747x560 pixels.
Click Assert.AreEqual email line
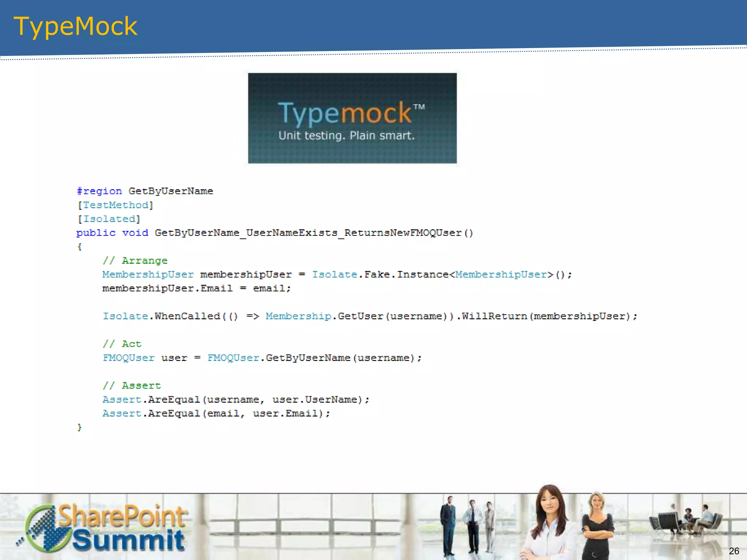216,413
